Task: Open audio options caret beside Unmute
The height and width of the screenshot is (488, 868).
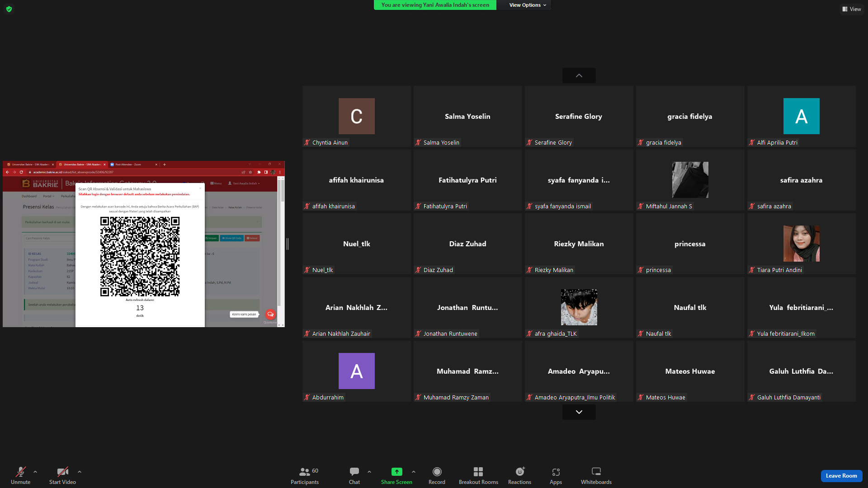Action: (35, 472)
